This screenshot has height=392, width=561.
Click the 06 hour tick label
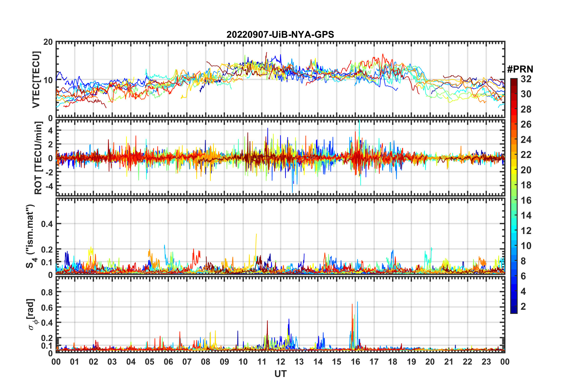(168, 362)
